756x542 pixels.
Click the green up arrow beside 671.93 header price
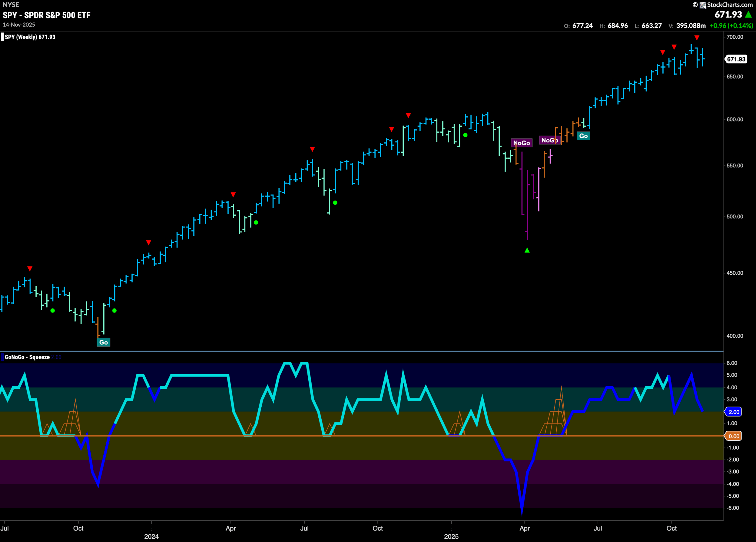coord(749,14)
